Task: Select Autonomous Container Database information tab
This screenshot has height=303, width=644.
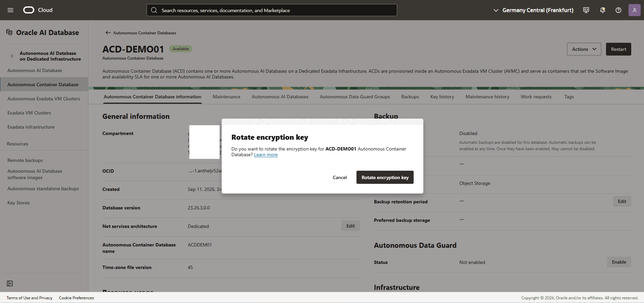Action: tap(152, 97)
